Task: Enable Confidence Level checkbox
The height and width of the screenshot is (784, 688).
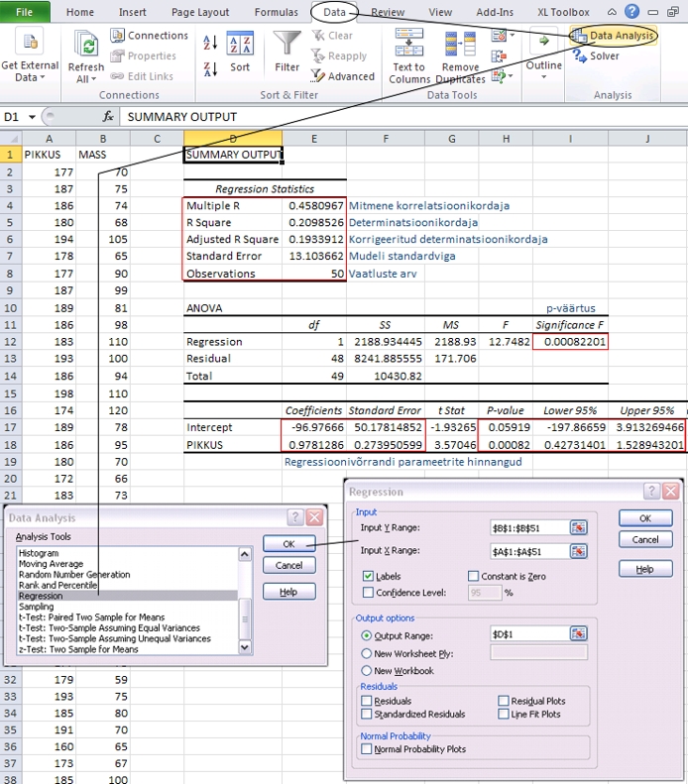Action: (368, 593)
